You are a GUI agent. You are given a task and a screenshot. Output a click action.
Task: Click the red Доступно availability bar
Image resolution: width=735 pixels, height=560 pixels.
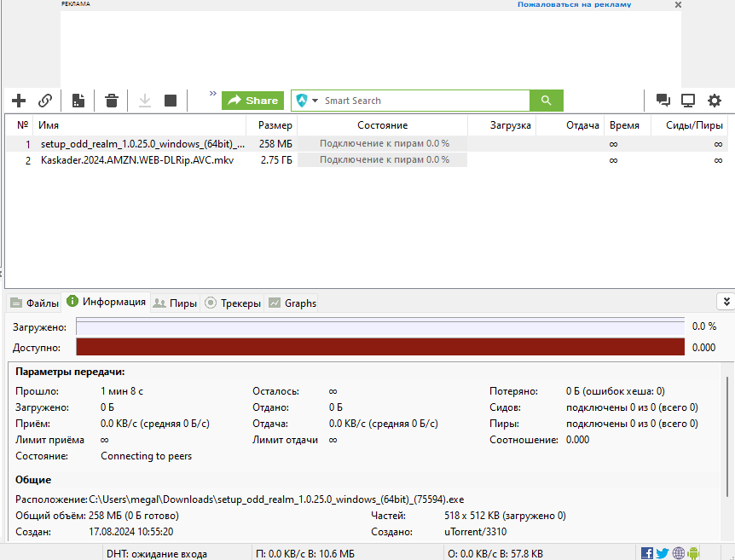380,347
